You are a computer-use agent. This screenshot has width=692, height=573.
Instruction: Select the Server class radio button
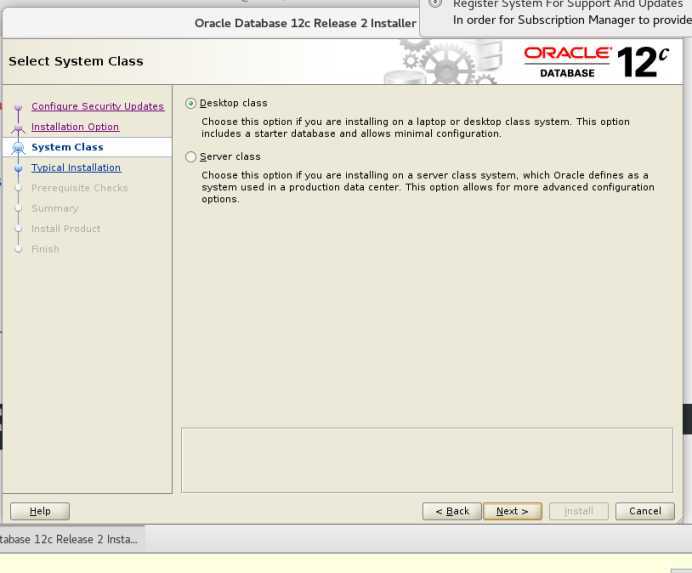pos(191,157)
